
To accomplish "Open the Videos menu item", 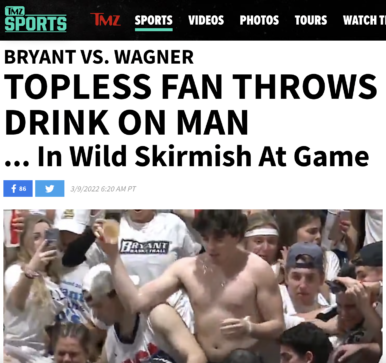I will [206, 20].
